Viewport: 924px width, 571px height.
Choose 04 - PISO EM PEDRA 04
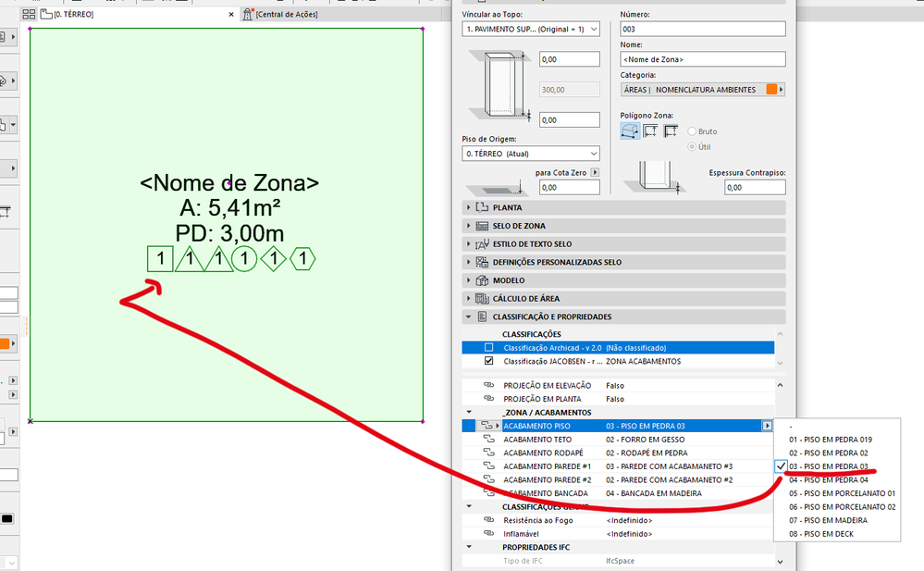(829, 480)
